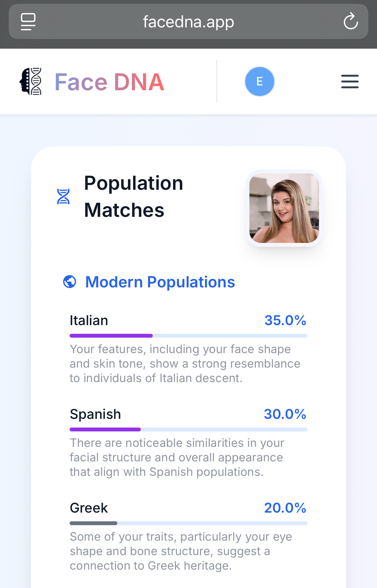Click the 30.0% Spanish percentage
Image resolution: width=377 pixels, height=588 pixels.
click(285, 414)
